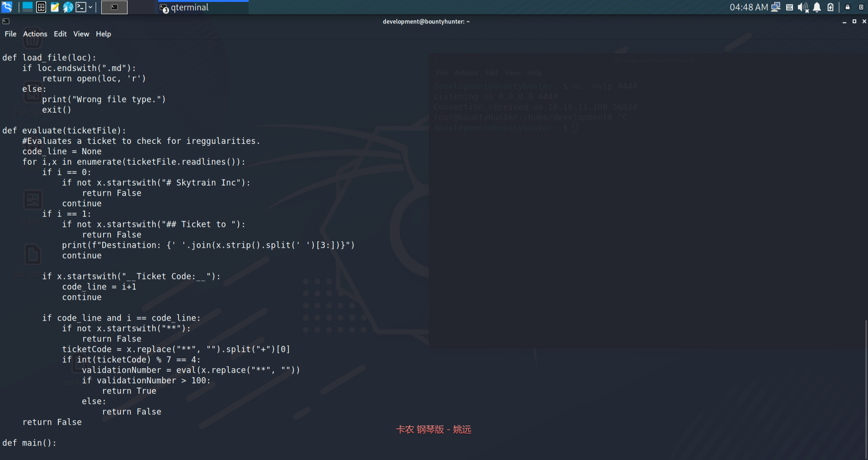The height and width of the screenshot is (460, 868).
Task: Click the 'return True' line
Action: coord(129,391)
